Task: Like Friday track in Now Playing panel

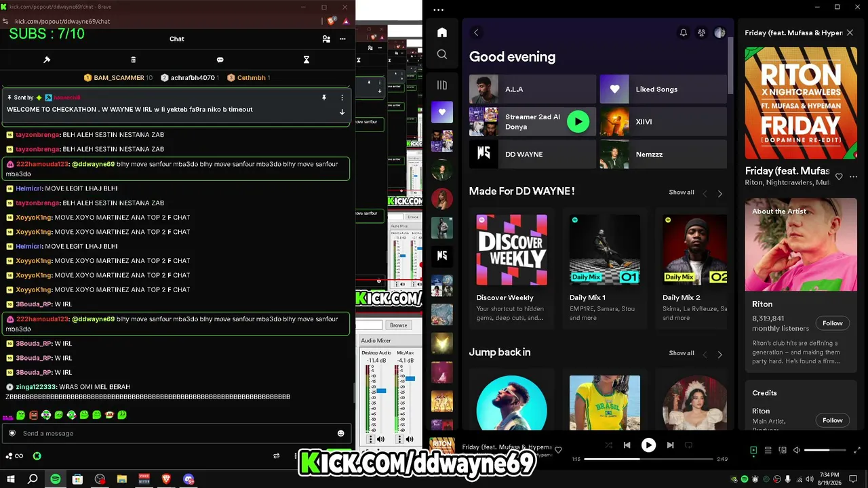Action: pyautogui.click(x=839, y=177)
